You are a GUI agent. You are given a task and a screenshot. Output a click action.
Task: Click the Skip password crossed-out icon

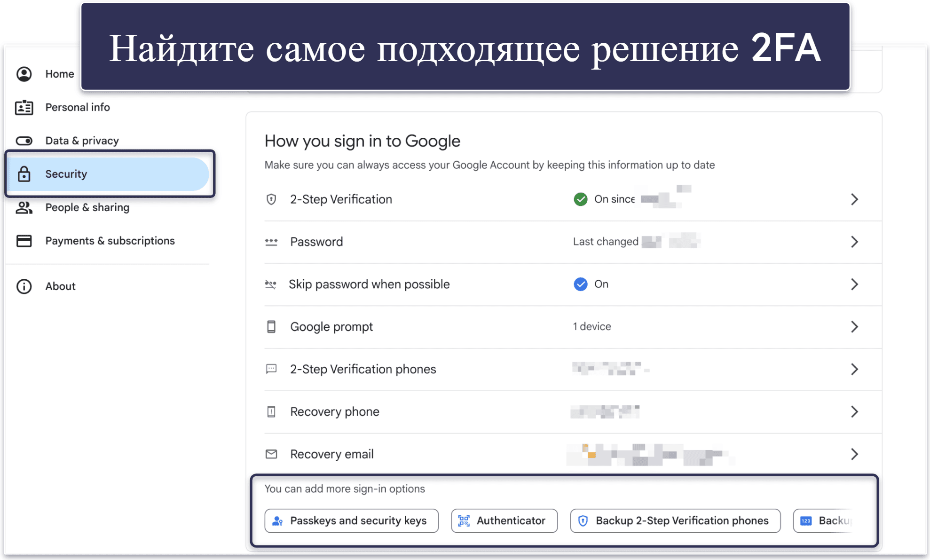pos(271,284)
